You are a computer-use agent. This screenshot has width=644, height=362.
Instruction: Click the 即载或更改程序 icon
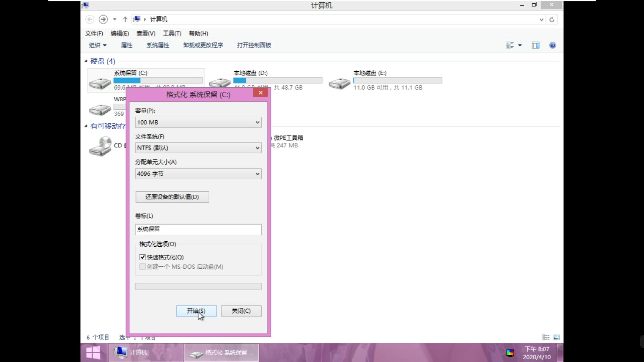(x=203, y=45)
